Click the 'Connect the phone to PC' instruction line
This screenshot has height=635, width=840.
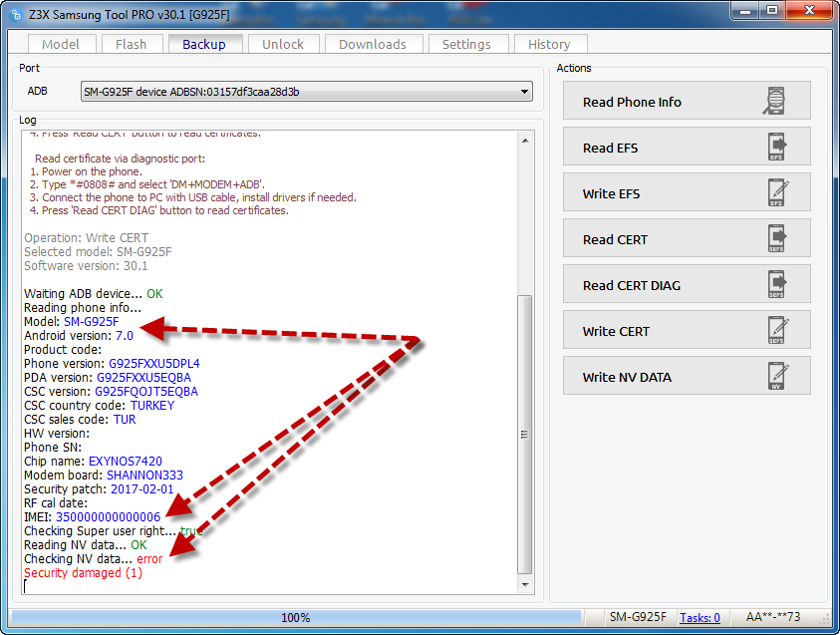pyautogui.click(x=193, y=197)
